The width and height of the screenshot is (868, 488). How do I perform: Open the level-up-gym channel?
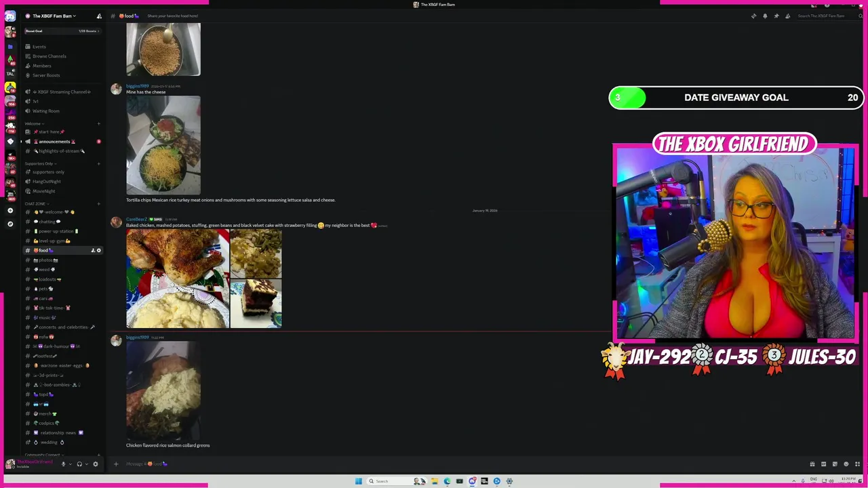[62, 241]
